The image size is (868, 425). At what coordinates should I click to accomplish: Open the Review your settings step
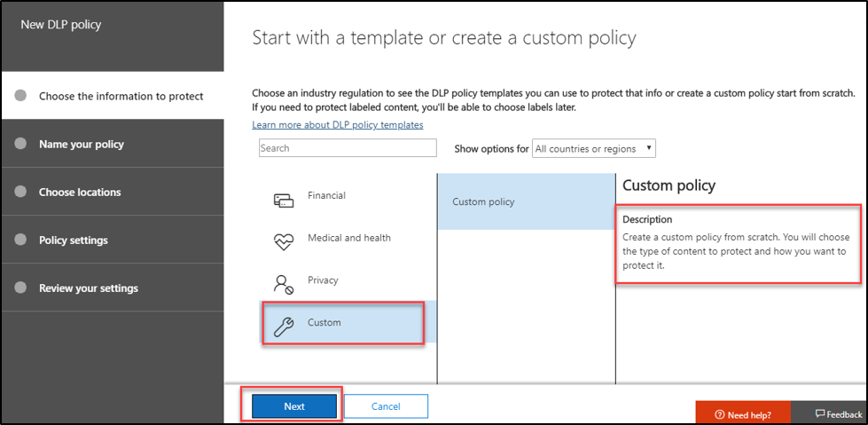pos(88,288)
